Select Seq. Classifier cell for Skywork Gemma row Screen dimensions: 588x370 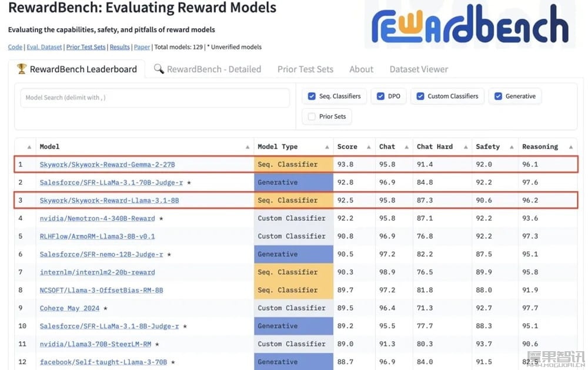[293, 164]
